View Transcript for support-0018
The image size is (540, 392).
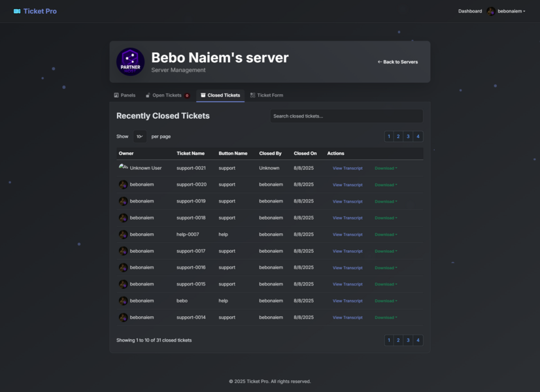pos(348,218)
